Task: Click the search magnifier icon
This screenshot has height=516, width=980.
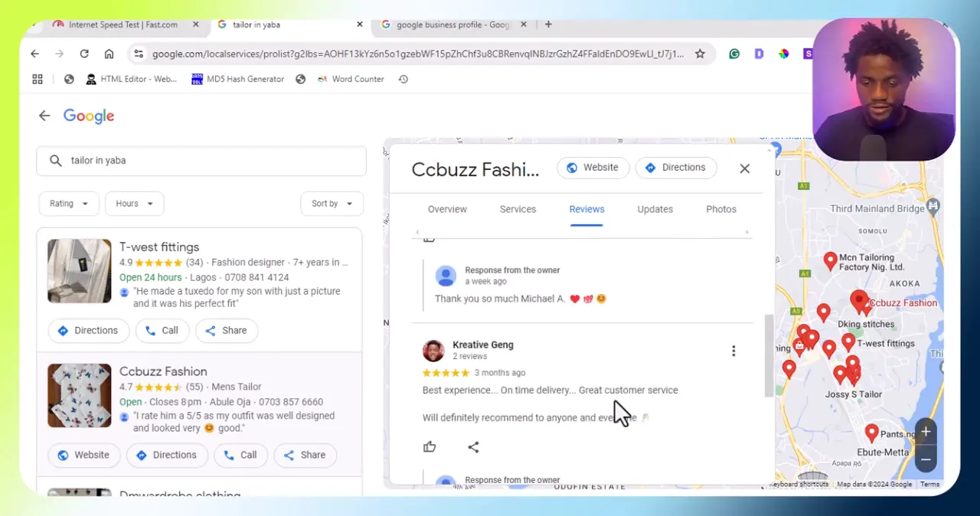Action: (x=55, y=161)
